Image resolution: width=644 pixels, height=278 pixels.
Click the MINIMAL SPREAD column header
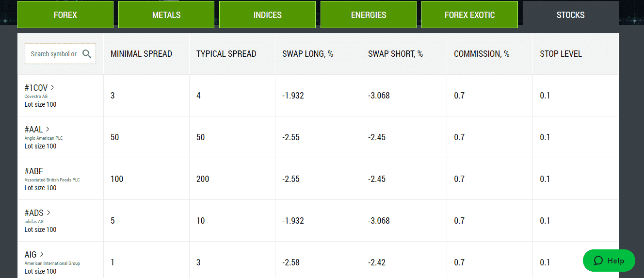[141, 54]
